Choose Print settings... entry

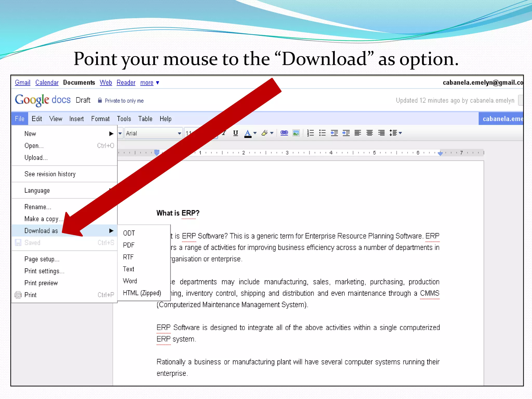coord(64,271)
